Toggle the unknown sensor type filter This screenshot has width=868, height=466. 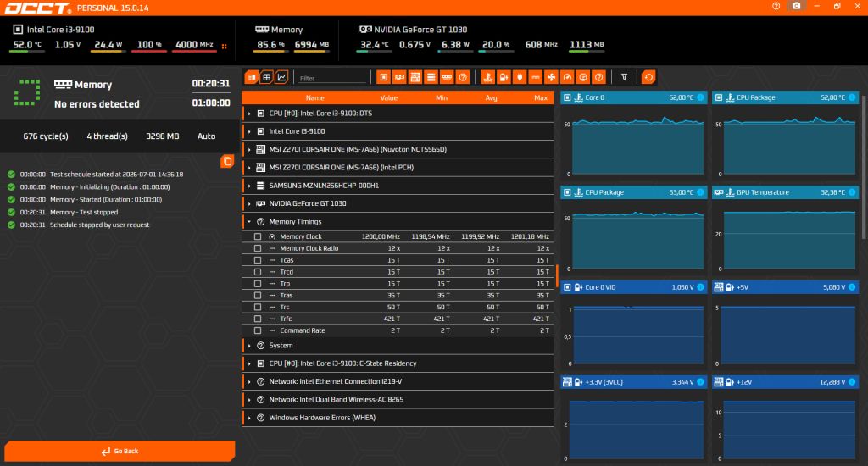(598, 77)
